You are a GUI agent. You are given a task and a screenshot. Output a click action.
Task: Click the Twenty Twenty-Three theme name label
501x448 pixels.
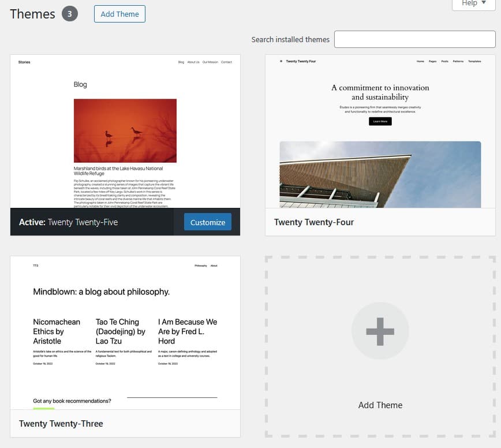[61, 424]
